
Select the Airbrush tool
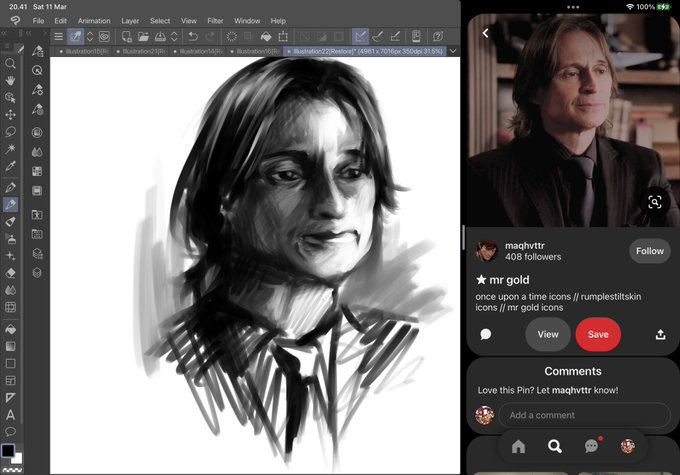[x=10, y=239]
